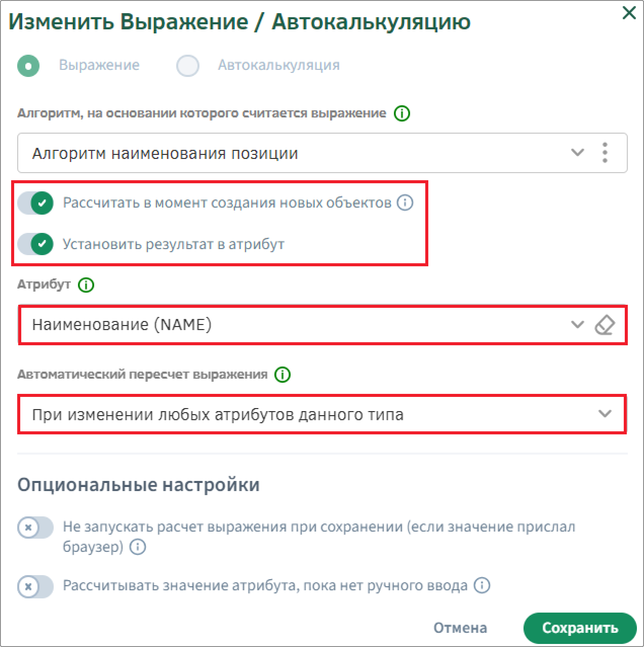Expand 'Наименование (NAME)' attribute dropdown chevron
Viewport: 644px width, 647px height.
(x=577, y=325)
